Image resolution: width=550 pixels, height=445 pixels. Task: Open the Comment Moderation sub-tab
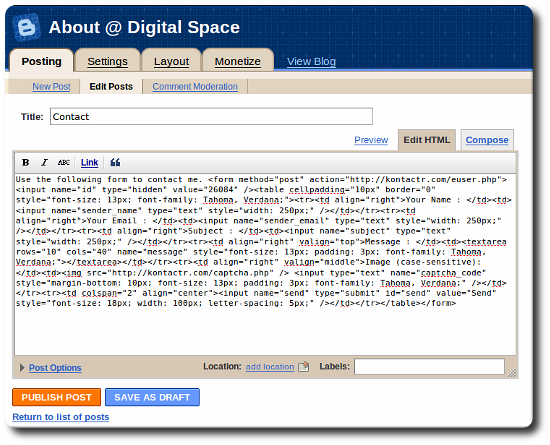pyautogui.click(x=195, y=87)
